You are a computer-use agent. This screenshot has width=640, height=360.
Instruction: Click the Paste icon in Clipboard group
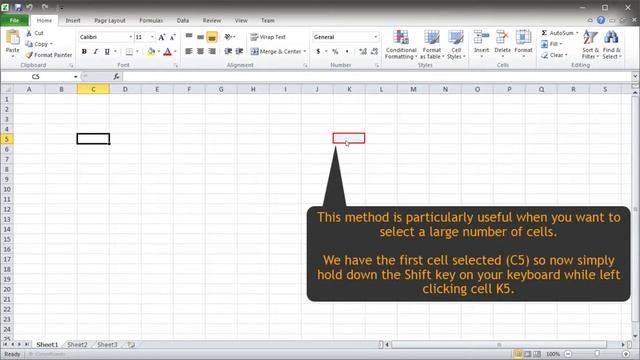pyautogui.click(x=13, y=38)
